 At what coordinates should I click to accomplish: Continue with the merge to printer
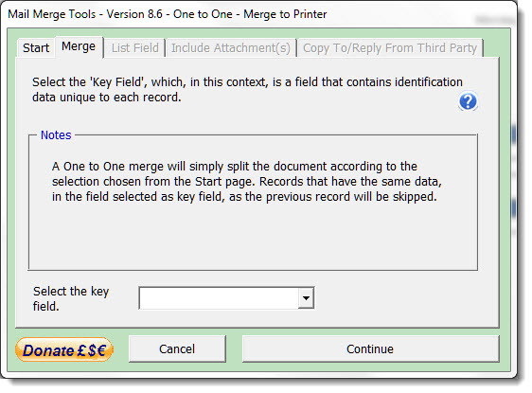tap(370, 348)
